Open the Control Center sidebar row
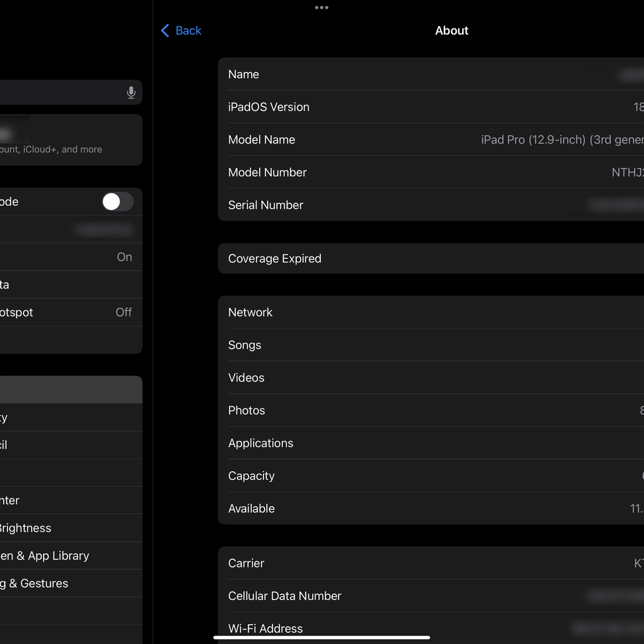This screenshot has width=644, height=644. [71, 500]
